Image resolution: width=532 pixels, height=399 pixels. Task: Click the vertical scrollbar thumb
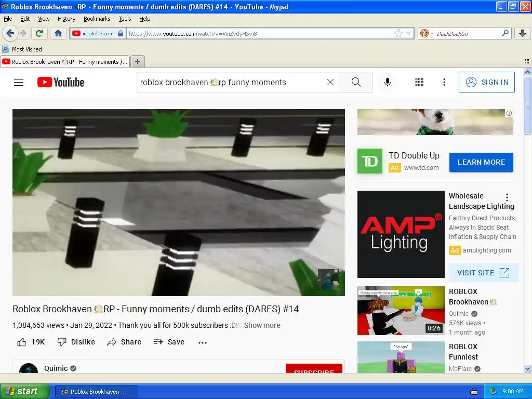click(x=527, y=105)
